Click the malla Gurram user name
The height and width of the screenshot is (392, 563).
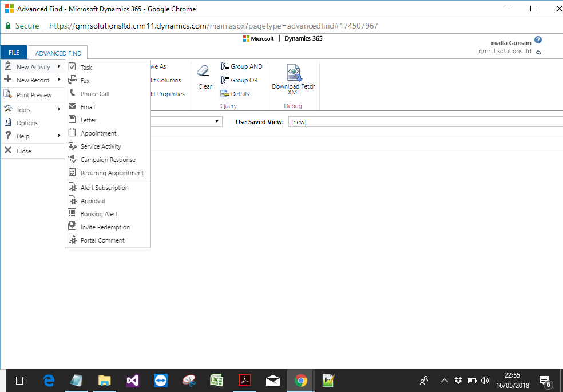point(511,43)
